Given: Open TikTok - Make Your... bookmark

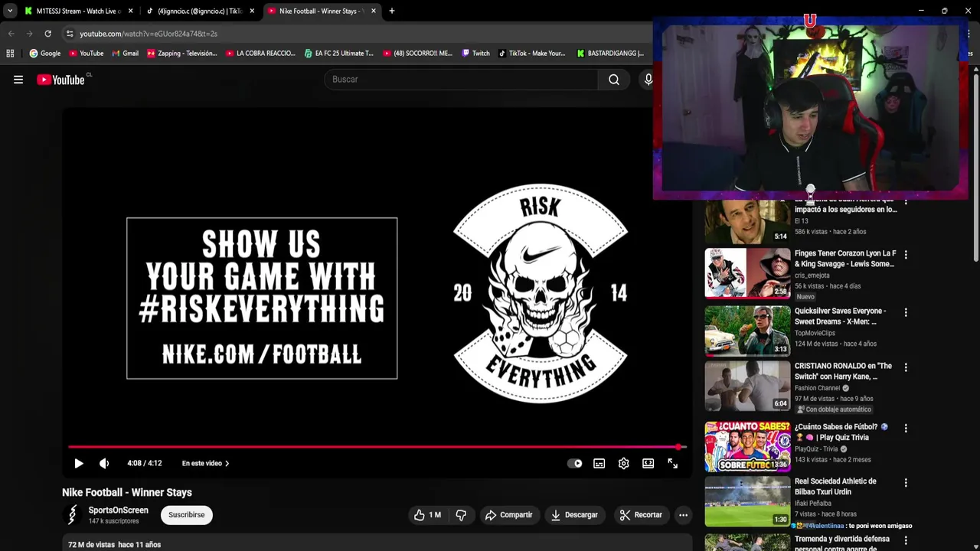Looking at the screenshot, I should (531, 54).
